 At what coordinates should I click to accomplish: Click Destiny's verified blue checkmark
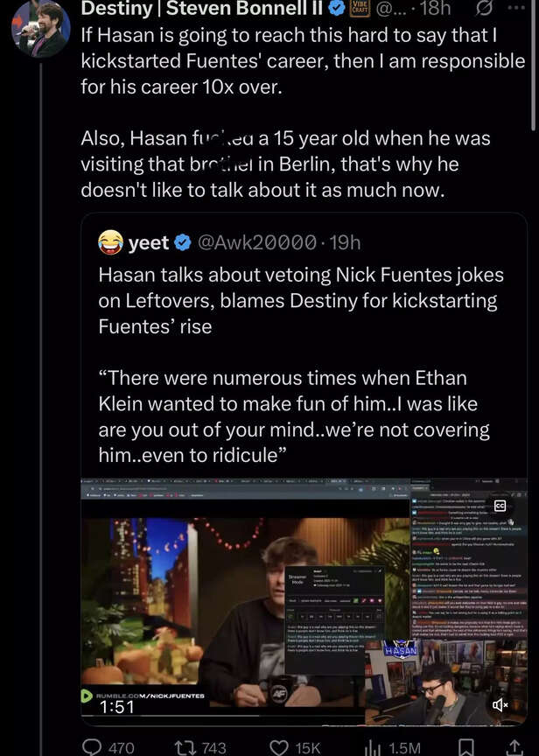(337, 10)
